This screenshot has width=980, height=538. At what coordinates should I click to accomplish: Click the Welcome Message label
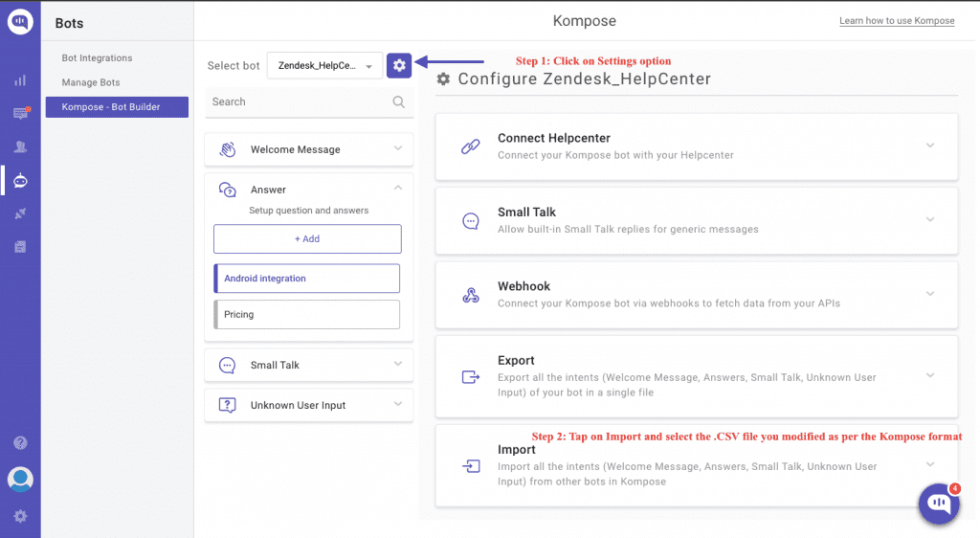point(296,149)
